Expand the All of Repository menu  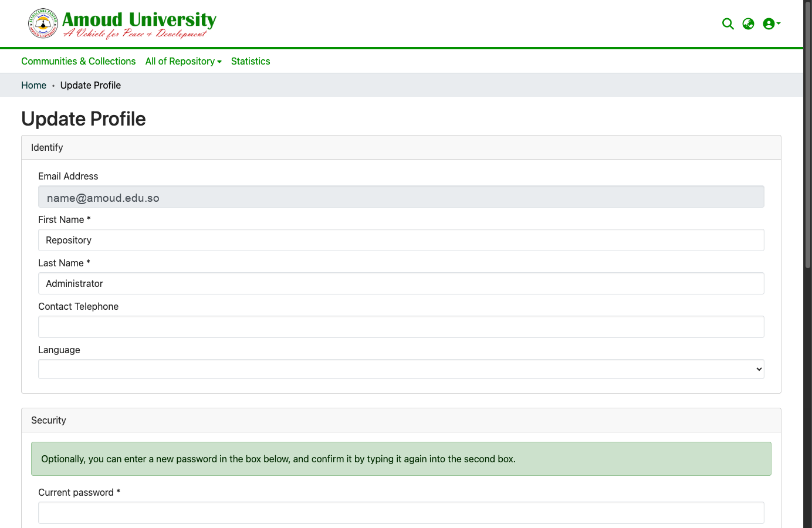tap(184, 61)
